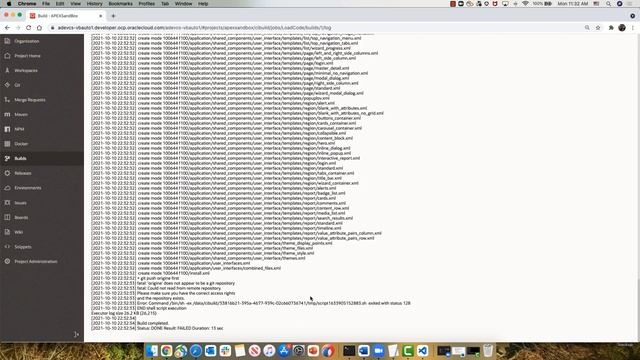This screenshot has width=640, height=360.
Task: Click the 'exited with status 128' error line
Action: pyautogui.click(x=273, y=303)
